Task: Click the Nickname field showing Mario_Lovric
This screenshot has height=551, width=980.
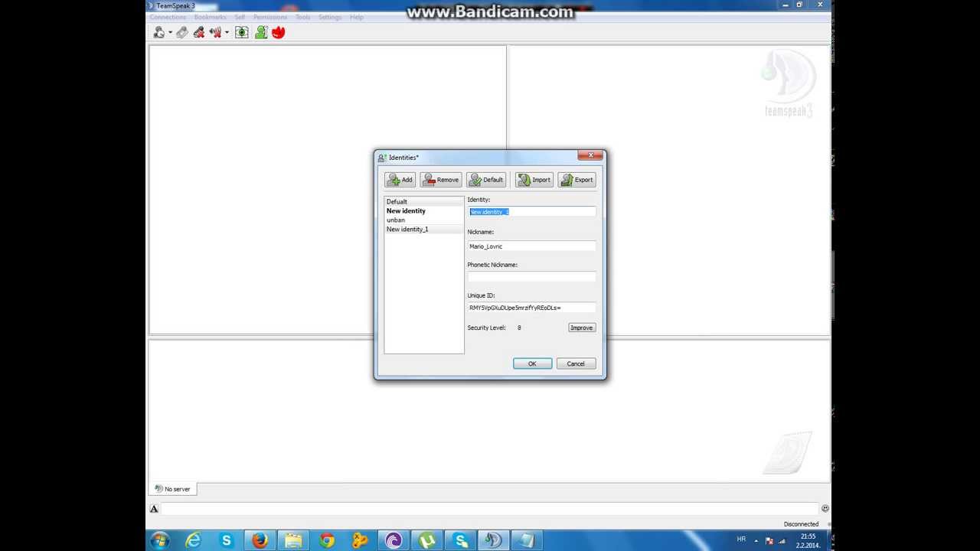Action: click(531, 246)
